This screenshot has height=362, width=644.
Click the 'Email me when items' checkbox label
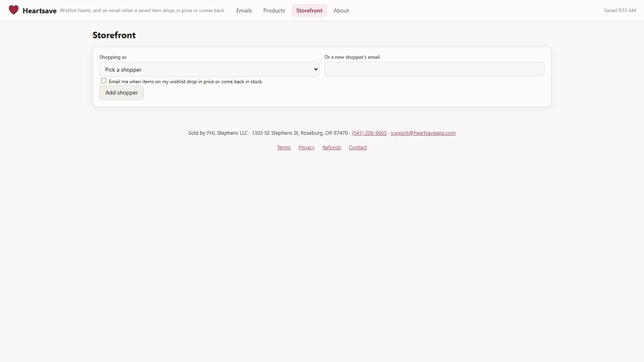pyautogui.click(x=186, y=82)
